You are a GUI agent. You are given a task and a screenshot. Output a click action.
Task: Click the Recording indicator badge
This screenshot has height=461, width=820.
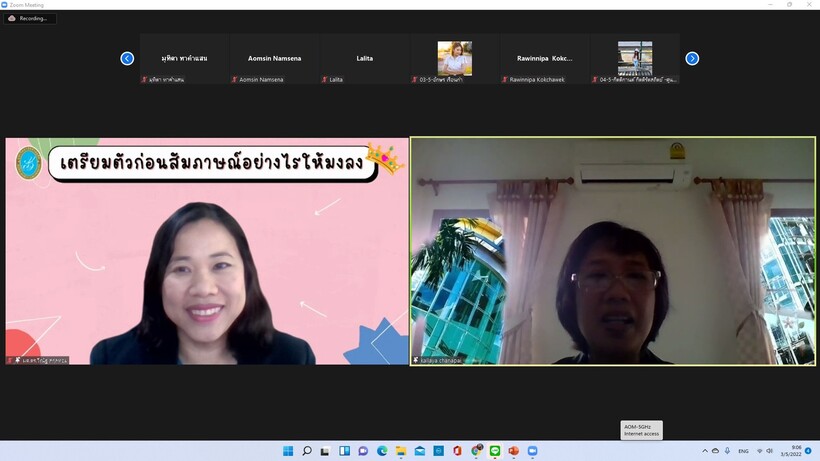coord(30,18)
